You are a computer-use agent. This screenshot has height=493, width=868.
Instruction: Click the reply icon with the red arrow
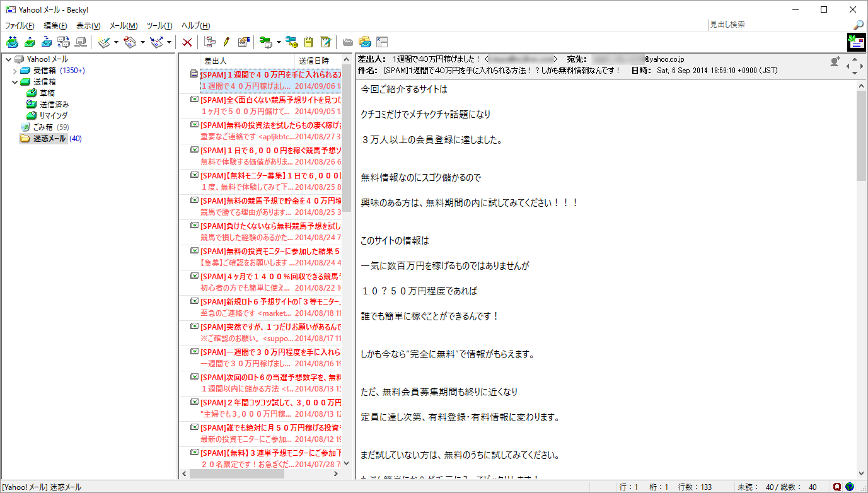click(x=130, y=42)
